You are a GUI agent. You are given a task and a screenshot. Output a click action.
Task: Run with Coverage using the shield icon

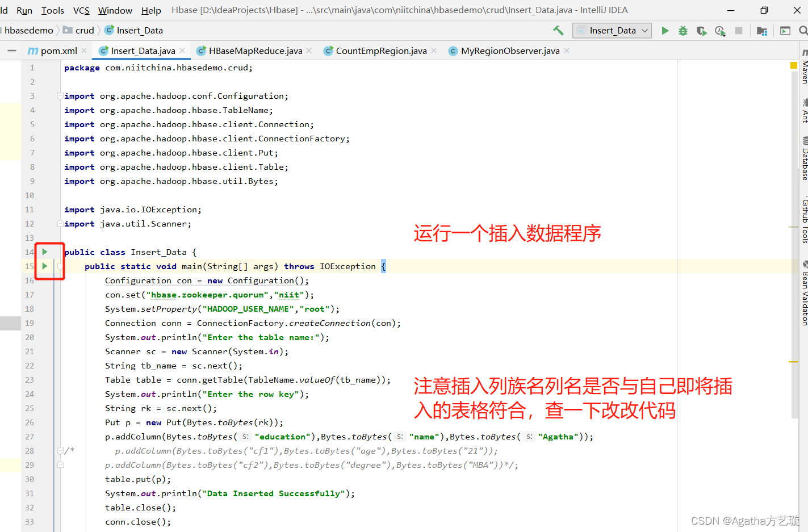(x=702, y=31)
